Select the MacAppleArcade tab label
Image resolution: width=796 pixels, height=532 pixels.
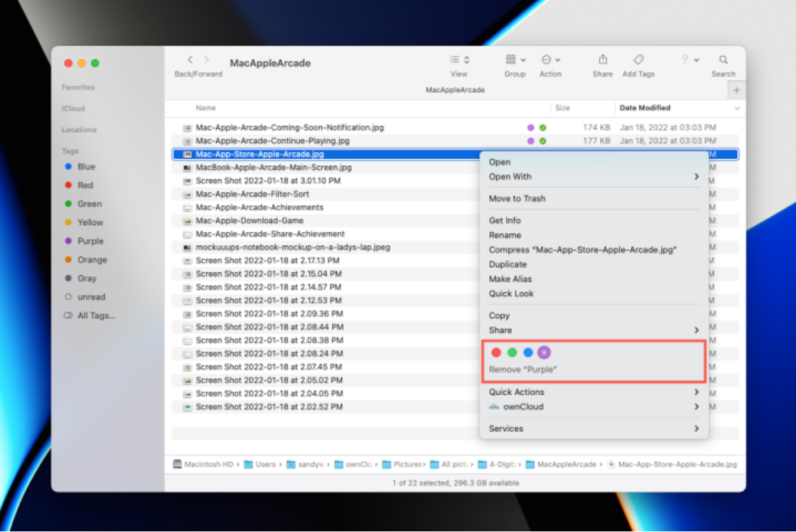[x=455, y=90]
